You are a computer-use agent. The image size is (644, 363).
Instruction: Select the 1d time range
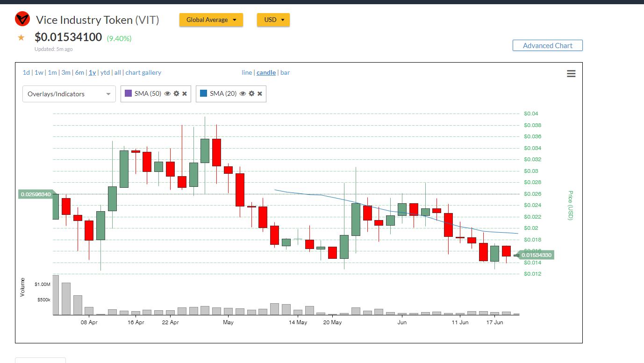tap(26, 72)
